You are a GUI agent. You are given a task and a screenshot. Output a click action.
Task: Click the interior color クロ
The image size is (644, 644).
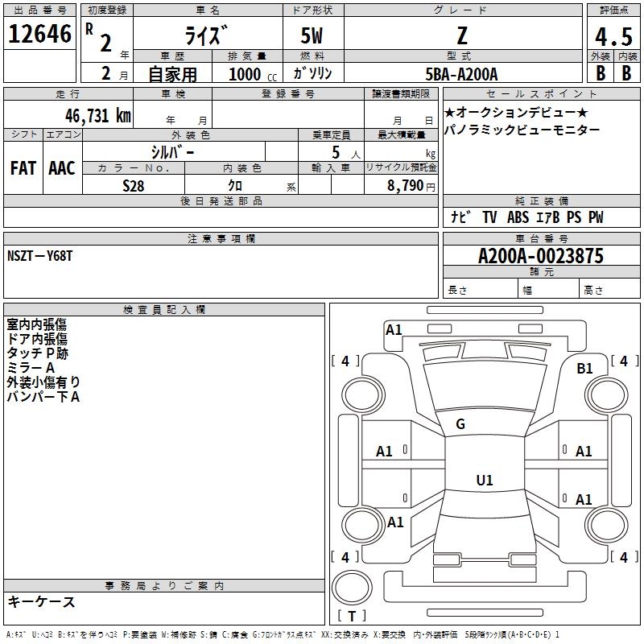coord(235,186)
